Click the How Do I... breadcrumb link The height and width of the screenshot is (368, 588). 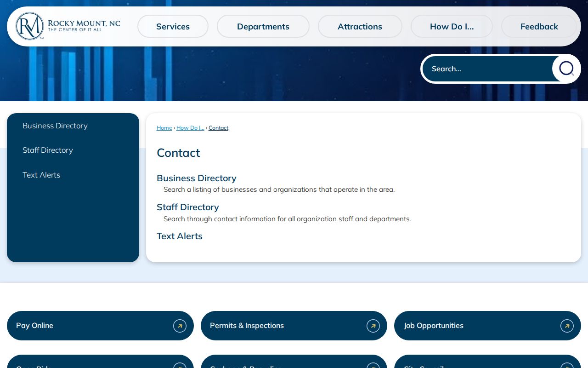point(190,128)
